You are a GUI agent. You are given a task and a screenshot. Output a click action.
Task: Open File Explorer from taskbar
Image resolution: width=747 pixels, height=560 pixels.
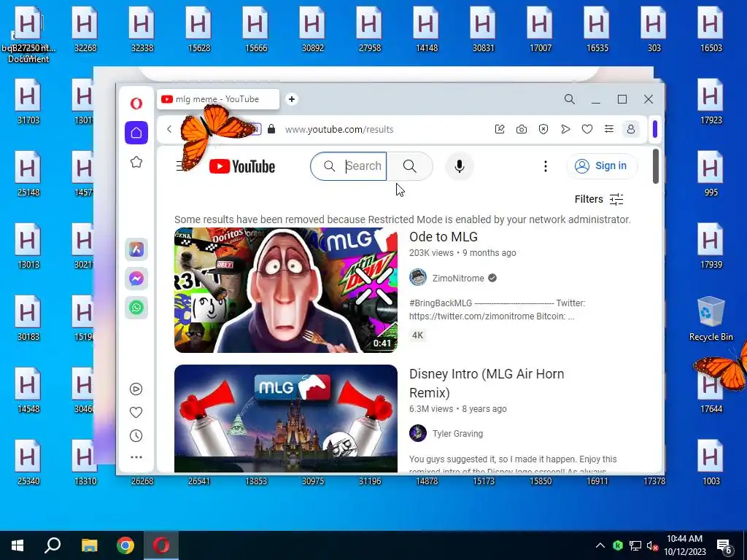89,545
